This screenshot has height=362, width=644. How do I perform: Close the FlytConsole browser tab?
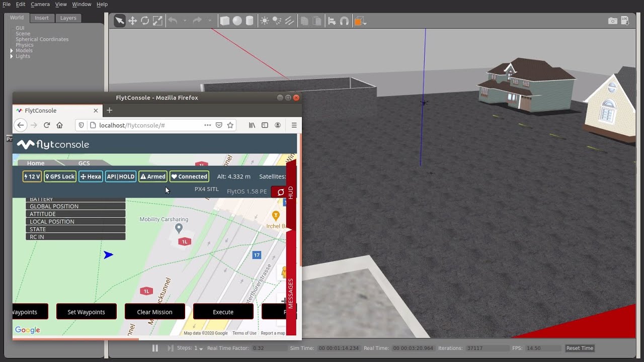tap(96, 110)
